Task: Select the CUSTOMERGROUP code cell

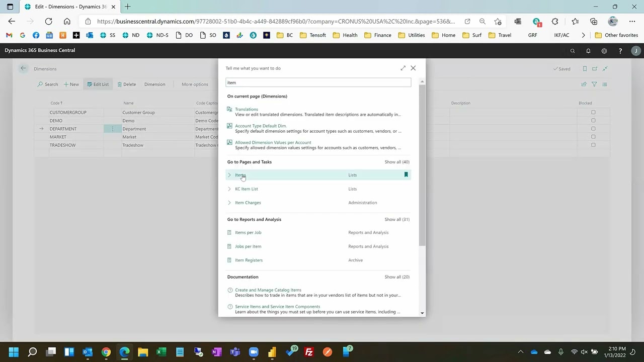Action: point(76,113)
